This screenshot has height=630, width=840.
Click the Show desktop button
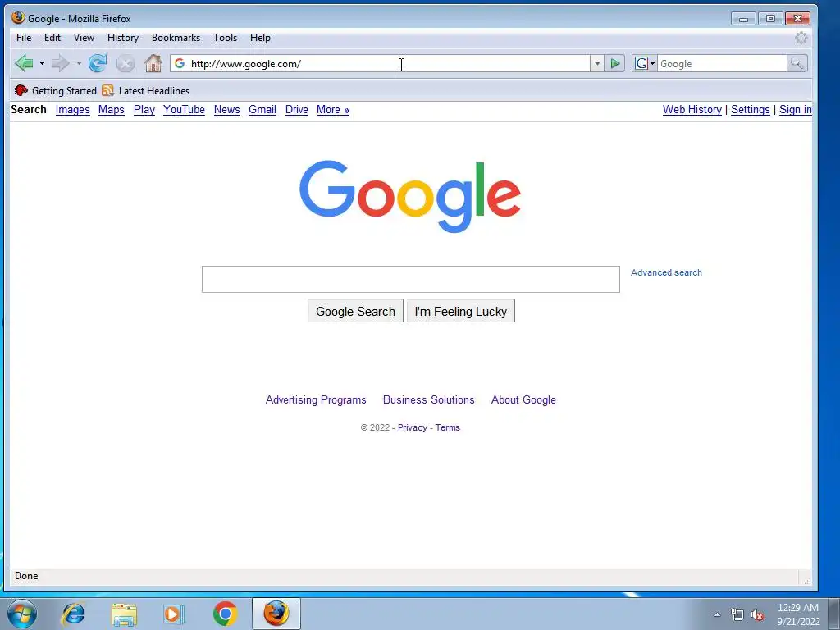[834, 614]
